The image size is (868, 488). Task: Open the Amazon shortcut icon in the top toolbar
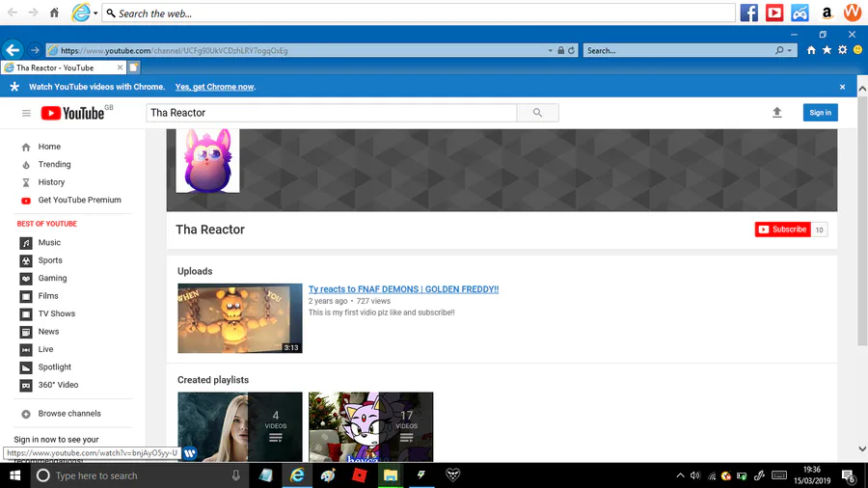tap(827, 13)
